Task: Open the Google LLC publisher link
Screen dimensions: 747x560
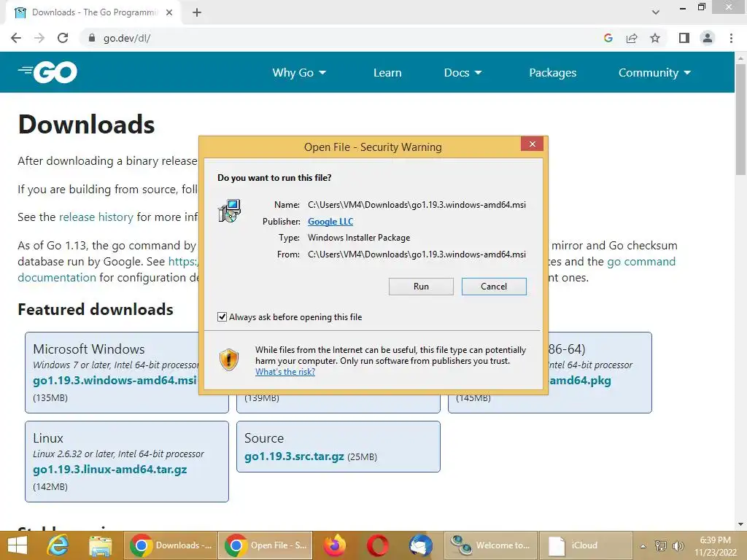Action: 330,222
